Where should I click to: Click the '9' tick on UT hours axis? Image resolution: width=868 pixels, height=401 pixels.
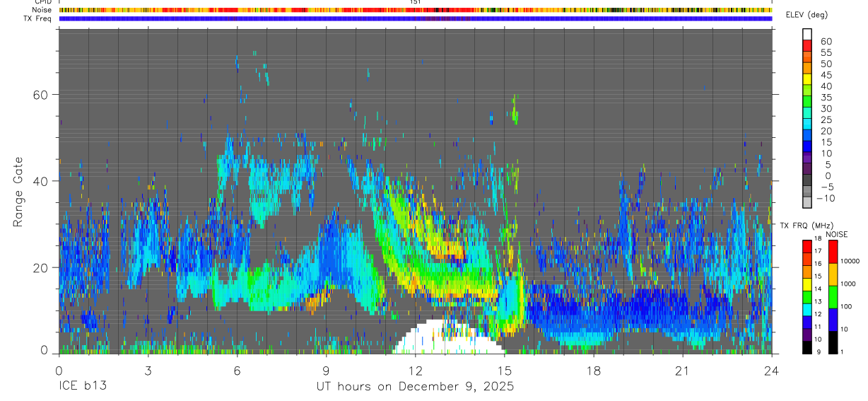(326, 371)
